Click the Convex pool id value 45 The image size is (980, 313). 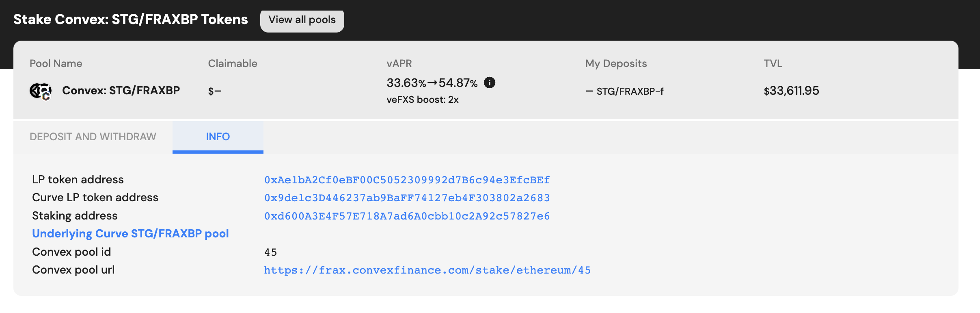(x=270, y=252)
